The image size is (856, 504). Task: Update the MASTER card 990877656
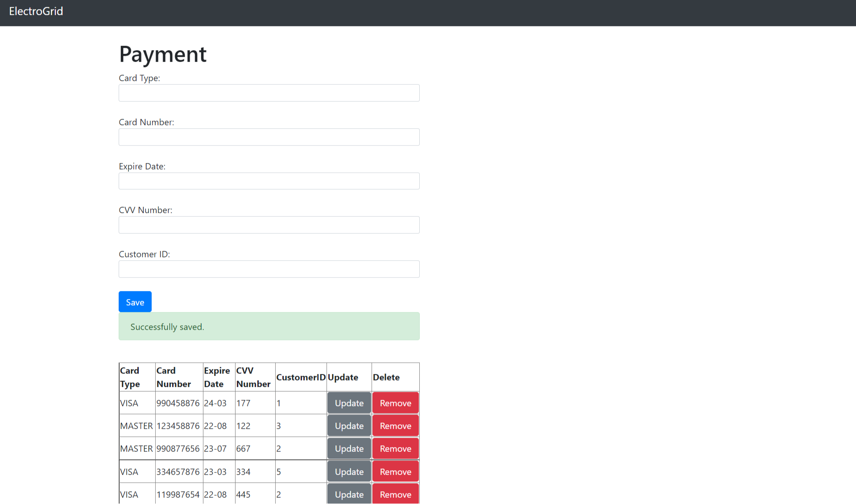pos(349,448)
